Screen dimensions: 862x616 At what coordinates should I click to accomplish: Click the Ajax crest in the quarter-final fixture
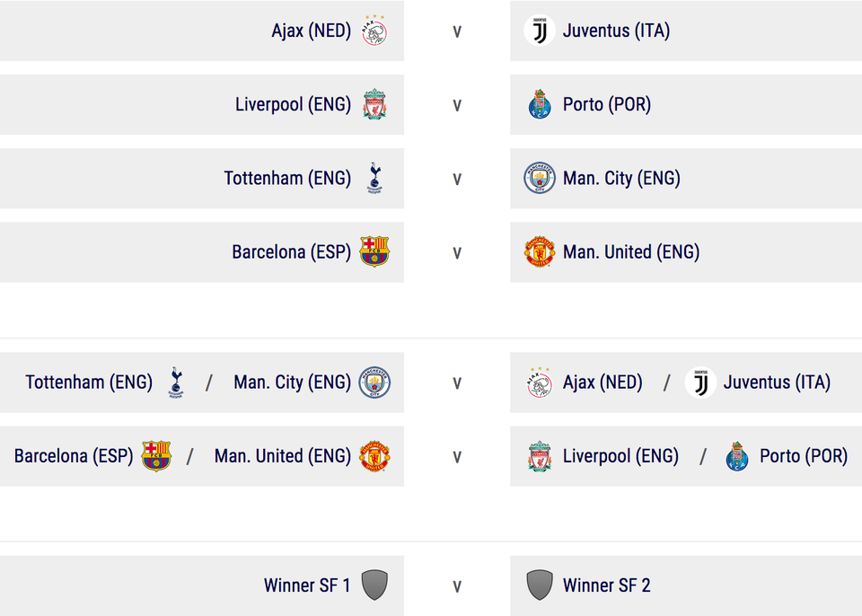point(374,31)
